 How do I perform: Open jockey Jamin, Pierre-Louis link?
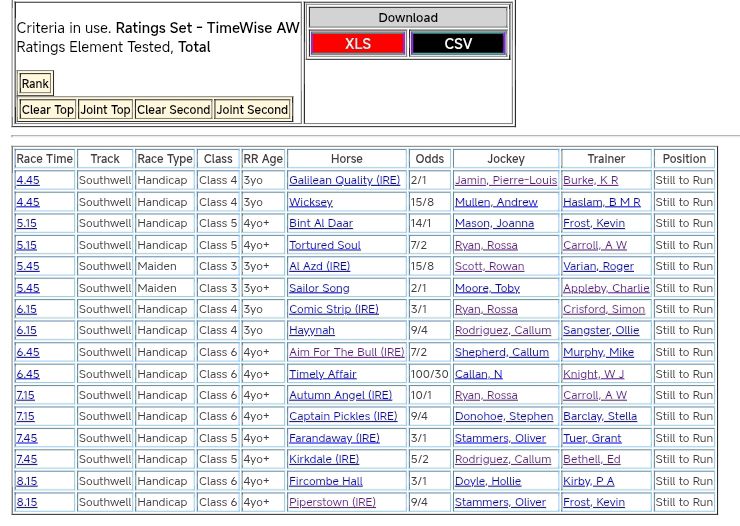coord(505,181)
